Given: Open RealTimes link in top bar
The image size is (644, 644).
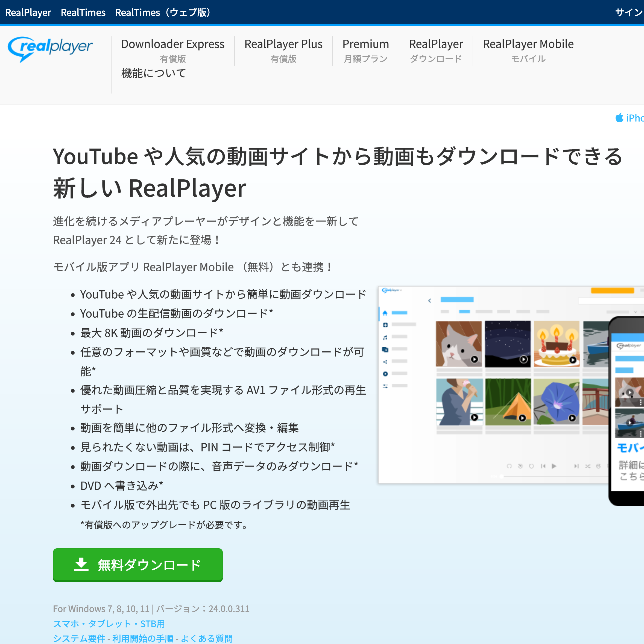Looking at the screenshot, I should 83,12.
